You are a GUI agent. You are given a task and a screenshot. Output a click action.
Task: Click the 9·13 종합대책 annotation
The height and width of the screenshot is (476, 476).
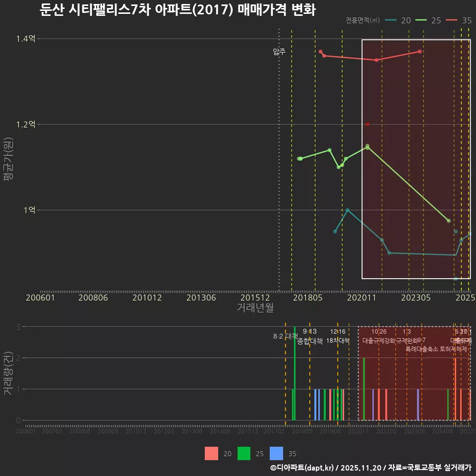[310, 336]
